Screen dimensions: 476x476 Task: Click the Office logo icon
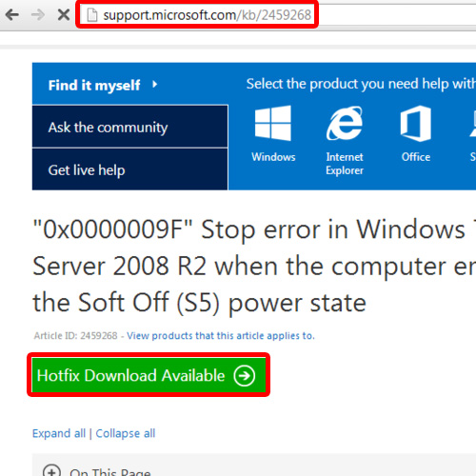(x=416, y=124)
